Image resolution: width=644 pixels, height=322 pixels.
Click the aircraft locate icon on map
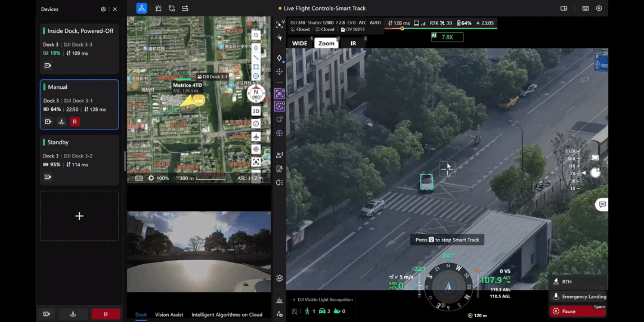[x=256, y=137]
